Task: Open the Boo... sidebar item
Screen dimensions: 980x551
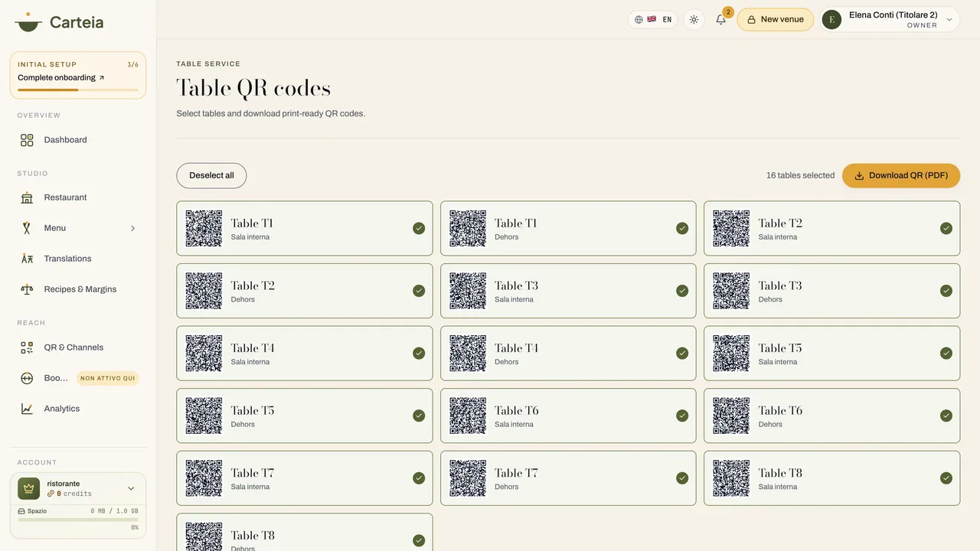Action: (x=78, y=378)
